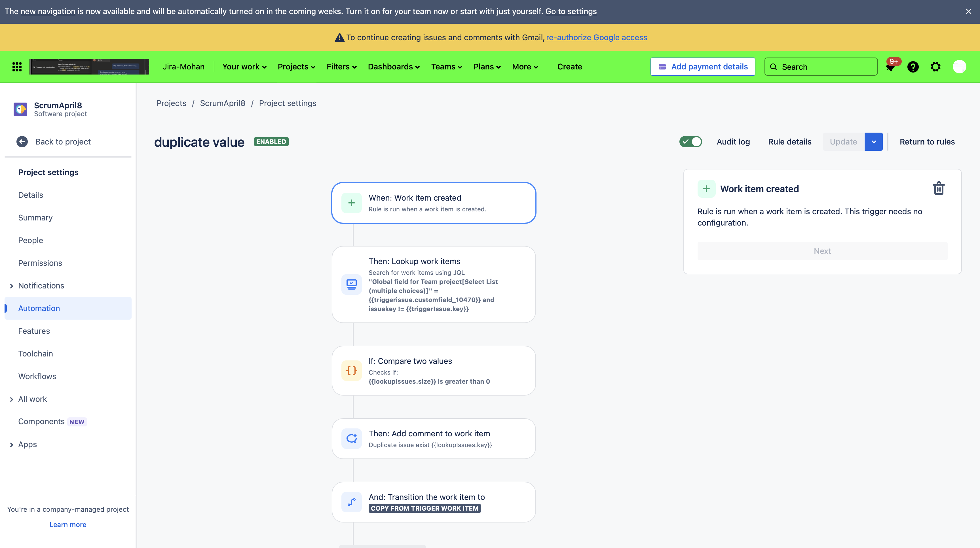Viewport: 980px width, 548px height.
Task: Open the Projects dropdown menu
Action: click(x=296, y=67)
